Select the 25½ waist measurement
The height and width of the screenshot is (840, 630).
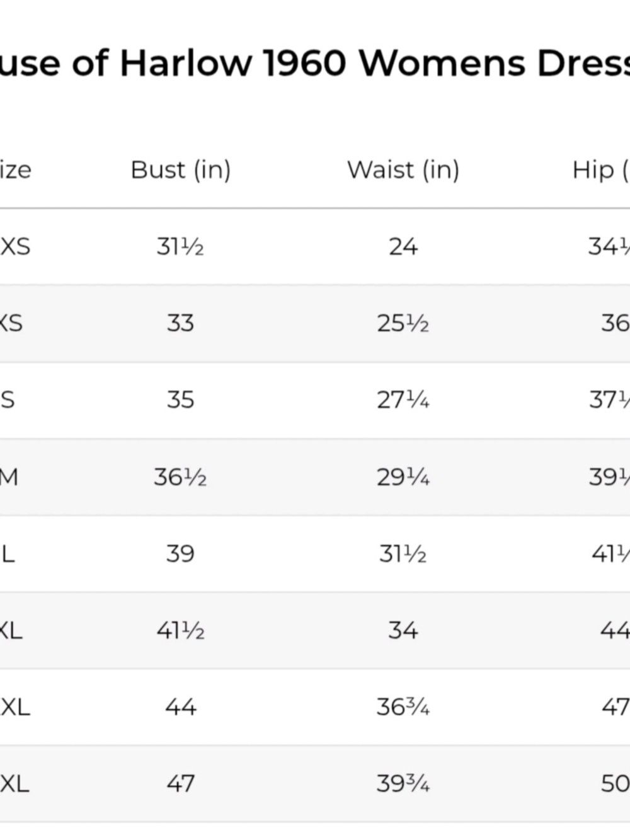(x=403, y=323)
